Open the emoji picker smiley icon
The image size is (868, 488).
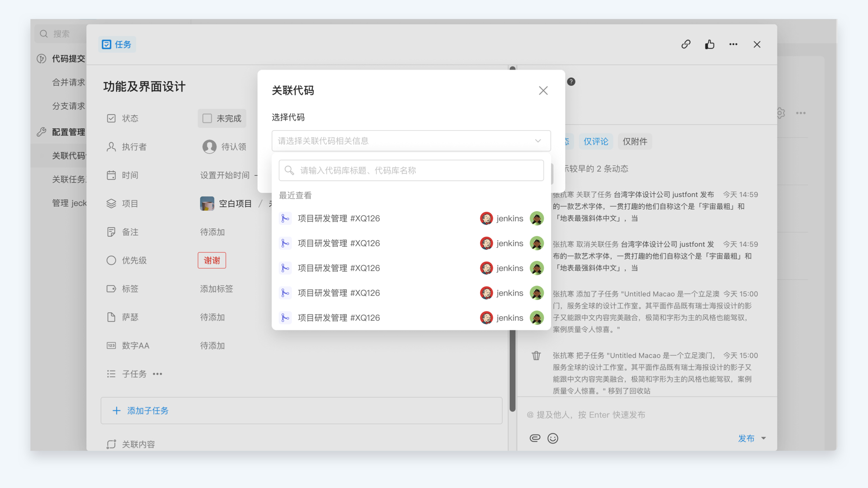[552, 438]
